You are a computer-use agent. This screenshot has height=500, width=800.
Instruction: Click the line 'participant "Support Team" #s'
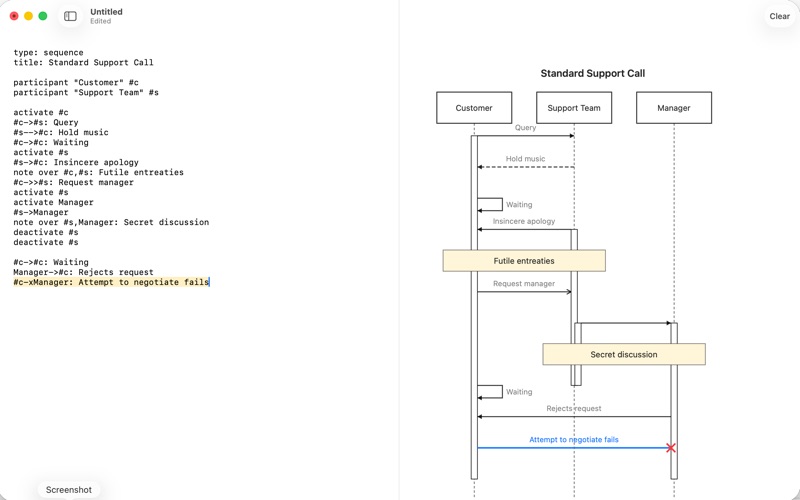coord(86,92)
